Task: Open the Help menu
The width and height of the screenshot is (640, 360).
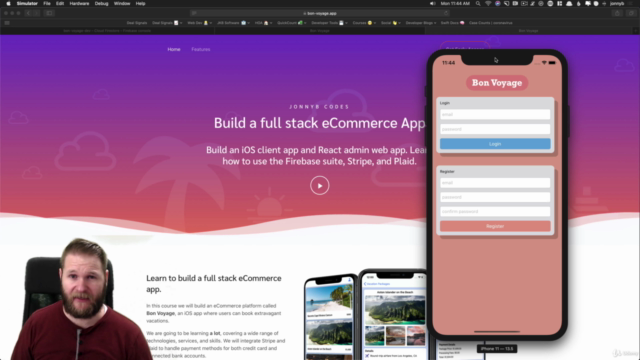Action: point(140,3)
